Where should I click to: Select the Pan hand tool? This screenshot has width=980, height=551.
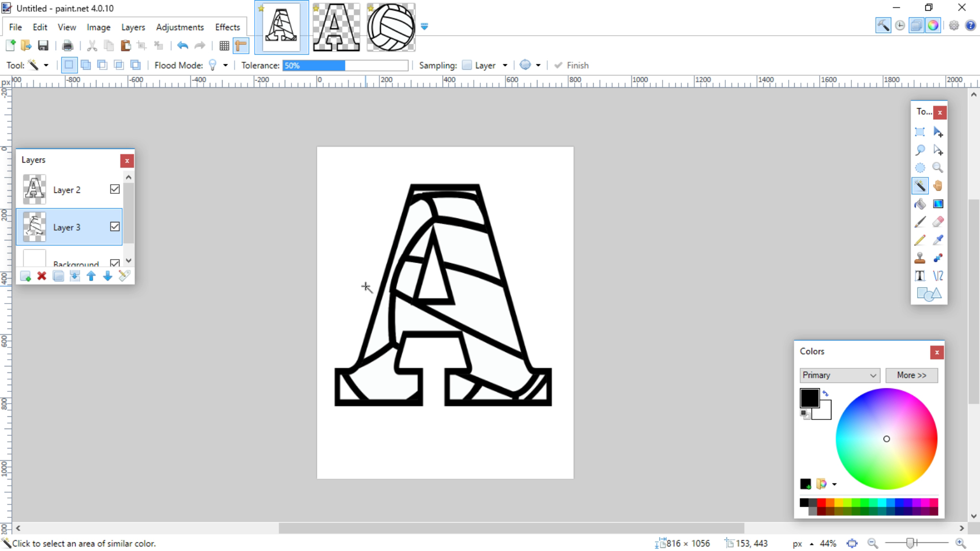click(938, 186)
